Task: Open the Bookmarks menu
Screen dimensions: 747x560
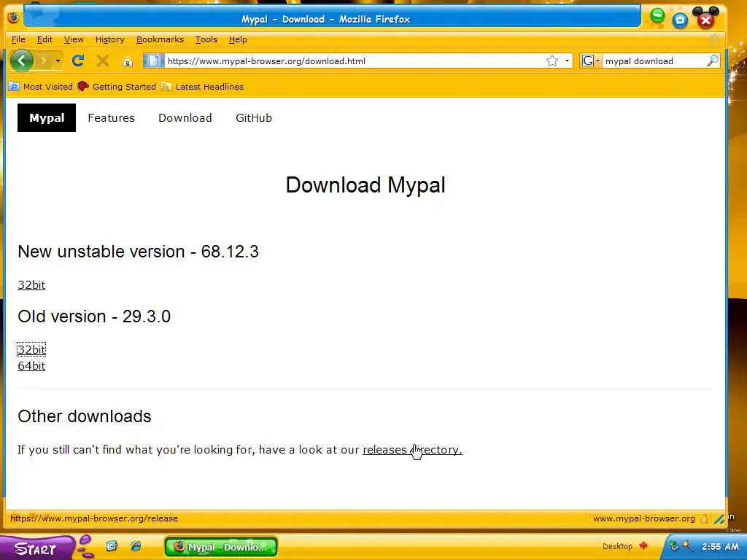Action: [x=160, y=39]
